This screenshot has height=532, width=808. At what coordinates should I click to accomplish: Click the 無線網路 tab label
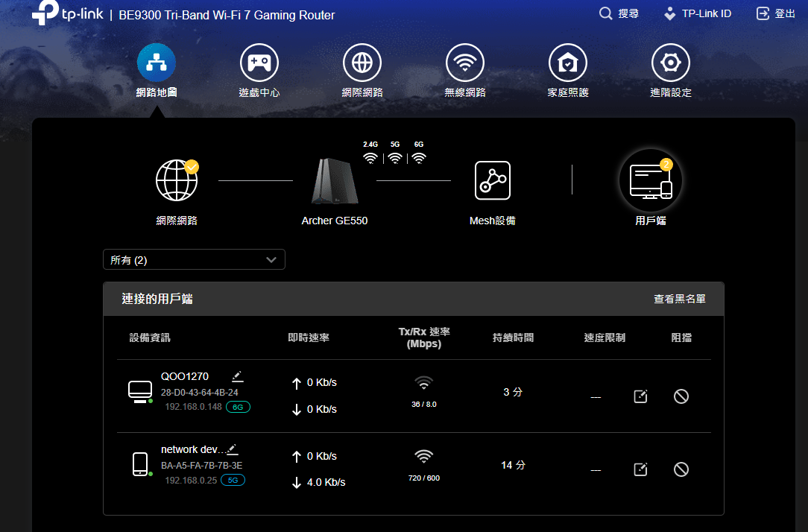(465, 92)
